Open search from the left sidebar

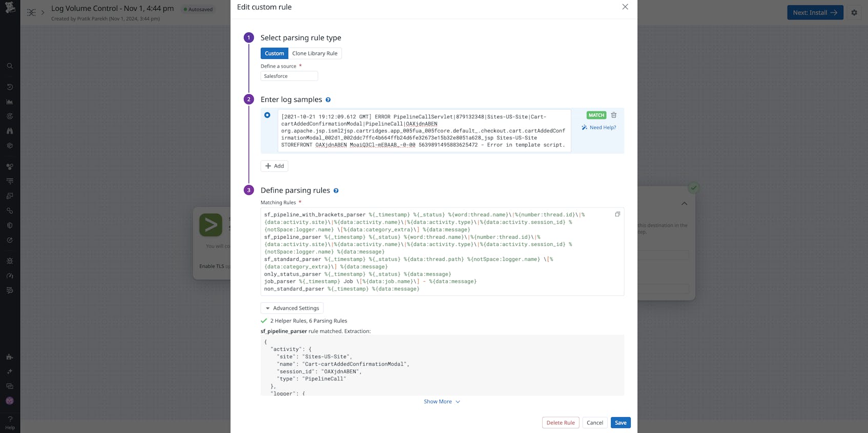9,66
